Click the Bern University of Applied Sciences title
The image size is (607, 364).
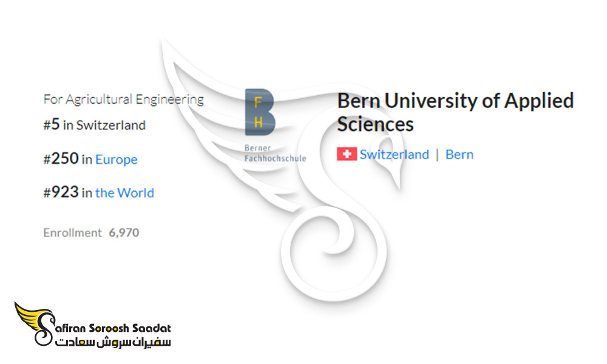tap(455, 112)
